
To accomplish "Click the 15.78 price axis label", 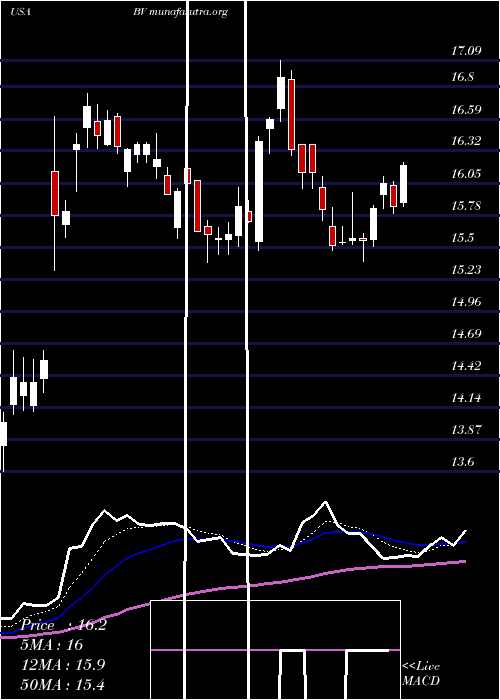I will (466, 206).
